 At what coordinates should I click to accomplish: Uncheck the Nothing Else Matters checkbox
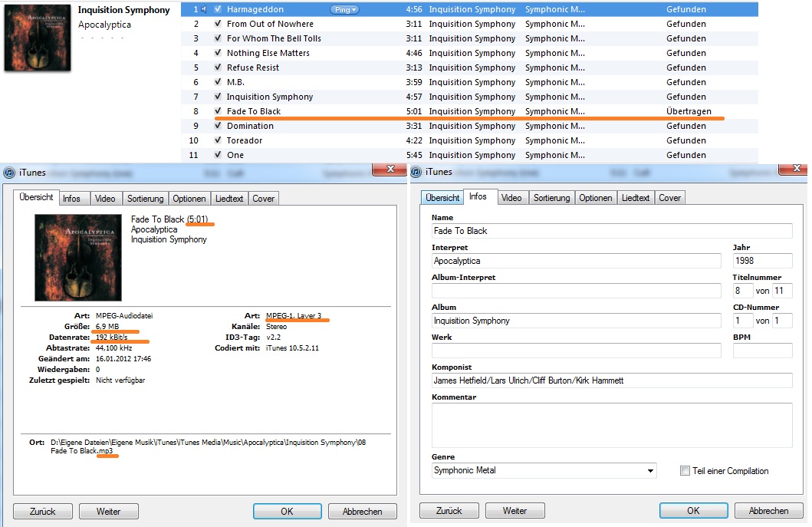tap(218, 53)
